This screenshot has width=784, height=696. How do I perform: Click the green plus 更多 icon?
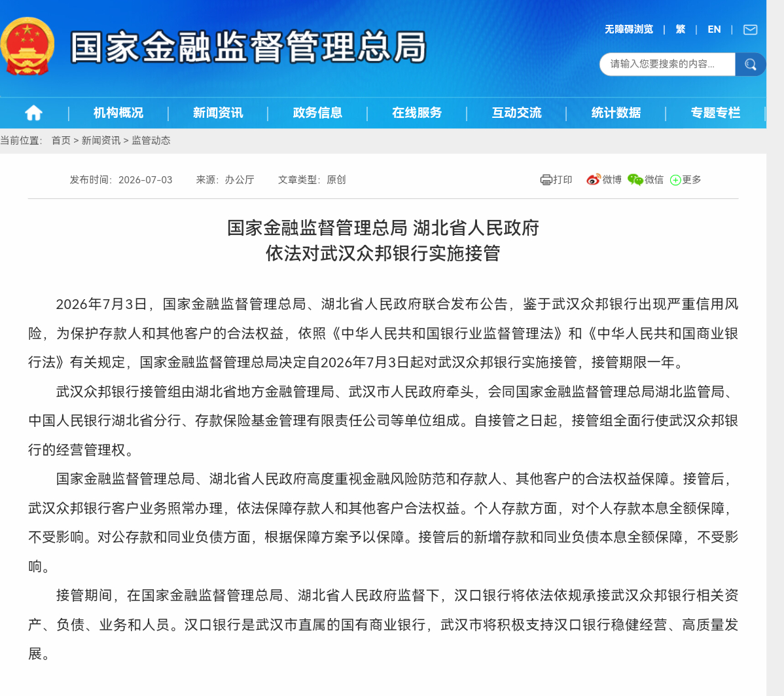point(675,179)
